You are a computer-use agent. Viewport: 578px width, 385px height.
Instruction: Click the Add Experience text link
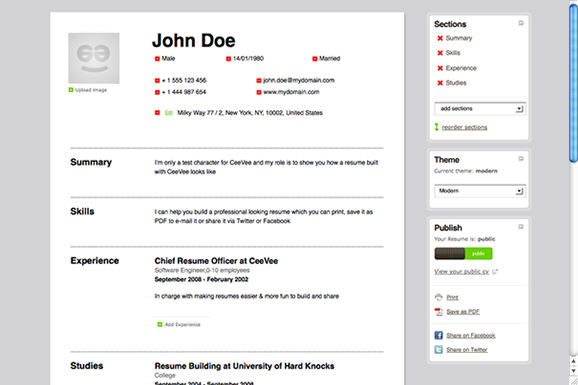[x=182, y=325]
